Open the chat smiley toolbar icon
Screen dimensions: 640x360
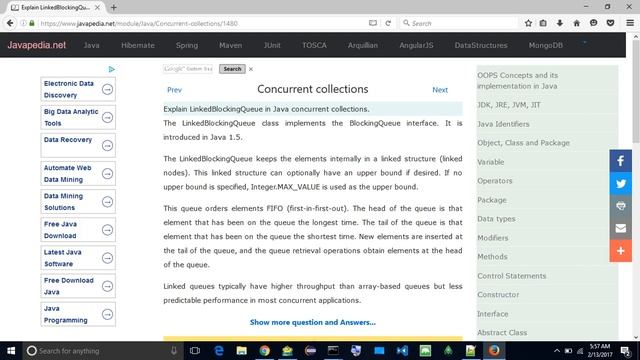pos(593,23)
